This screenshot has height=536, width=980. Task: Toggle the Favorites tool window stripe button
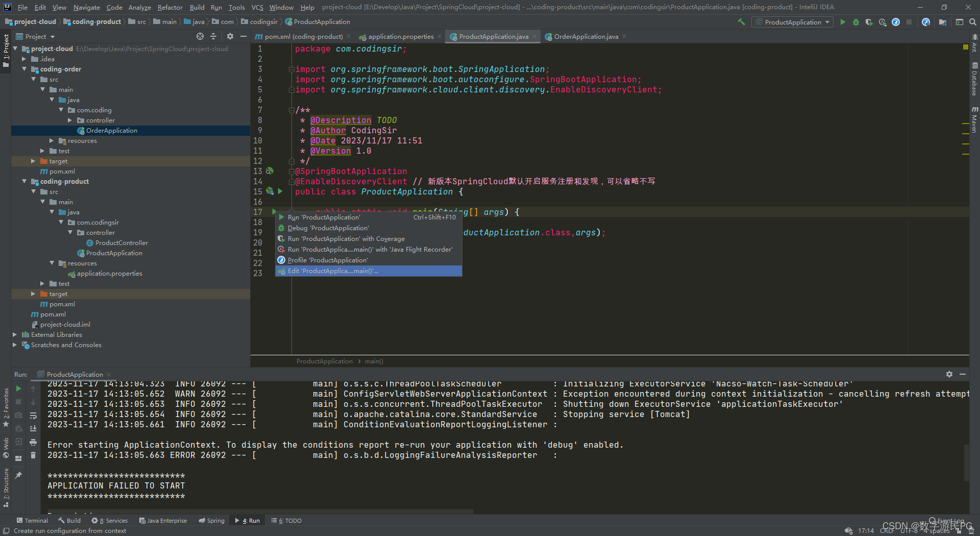(6, 408)
